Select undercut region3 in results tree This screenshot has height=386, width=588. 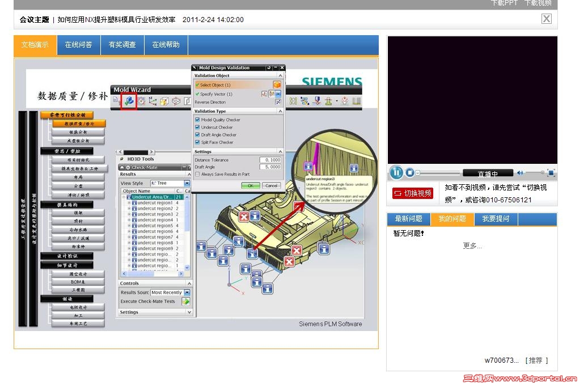point(155,214)
